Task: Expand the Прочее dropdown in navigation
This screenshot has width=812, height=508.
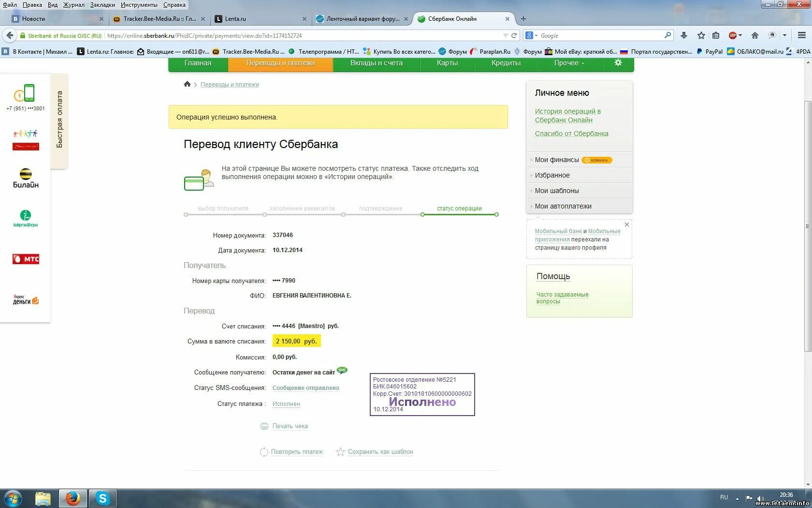Action: [569, 63]
